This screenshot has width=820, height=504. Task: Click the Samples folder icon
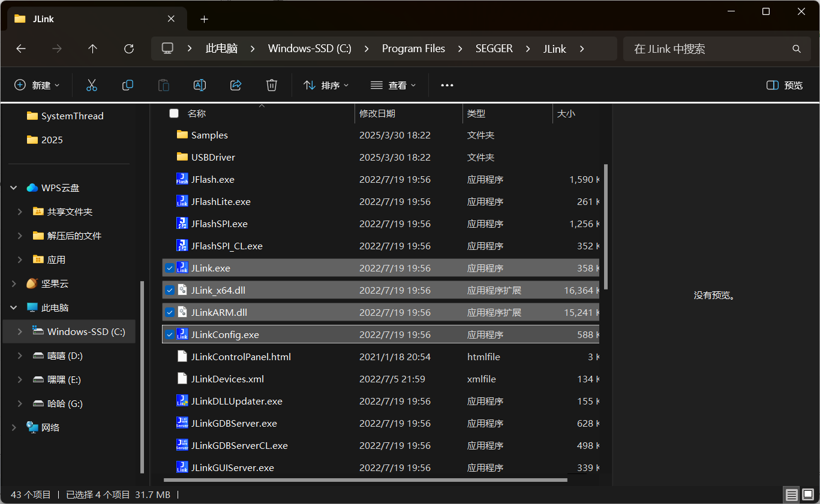tap(182, 135)
